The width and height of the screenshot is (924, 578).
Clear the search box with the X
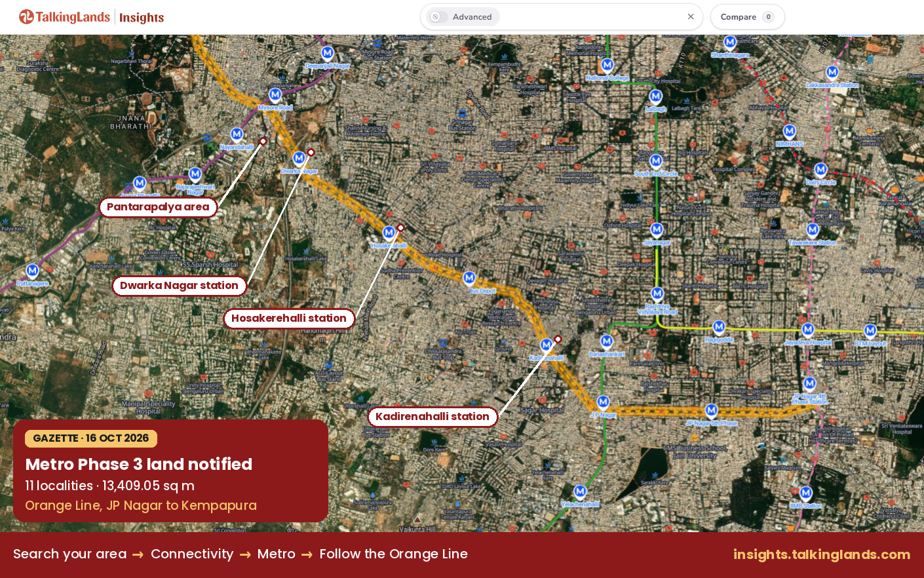tap(691, 17)
